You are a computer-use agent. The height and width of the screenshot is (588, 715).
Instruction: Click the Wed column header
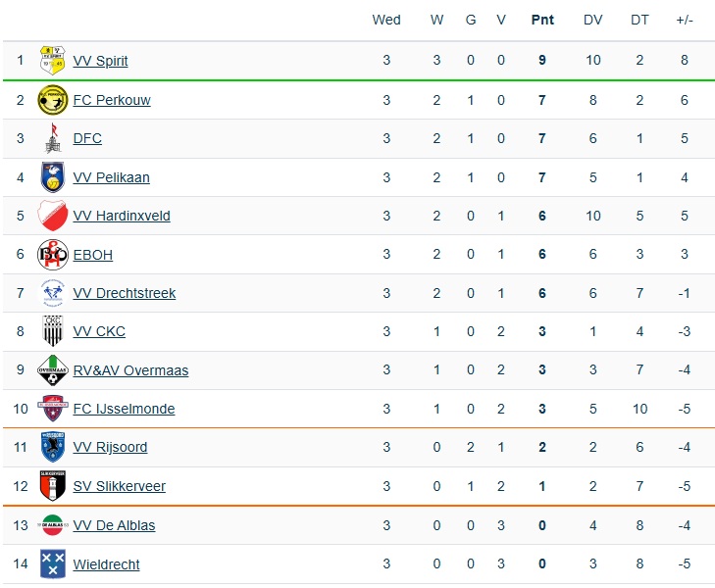(386, 20)
